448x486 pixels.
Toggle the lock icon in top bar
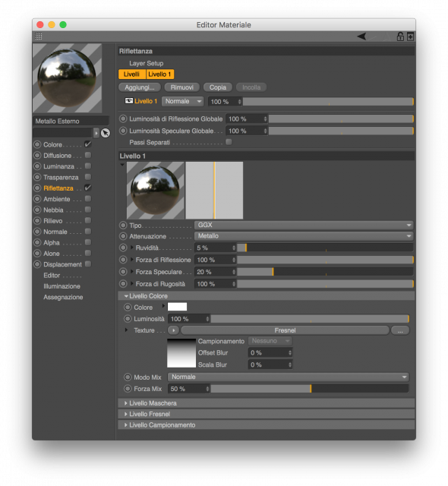point(400,36)
